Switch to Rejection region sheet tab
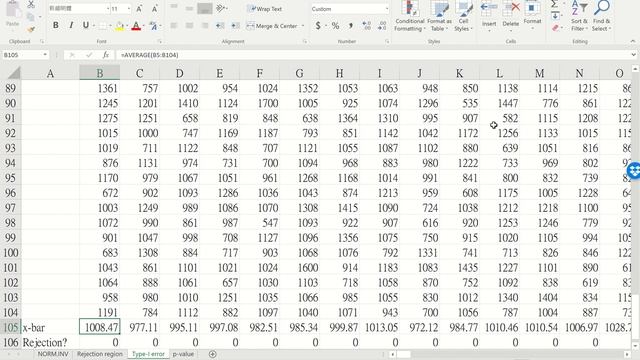Viewport: 640px width, 360px height. tap(99, 354)
